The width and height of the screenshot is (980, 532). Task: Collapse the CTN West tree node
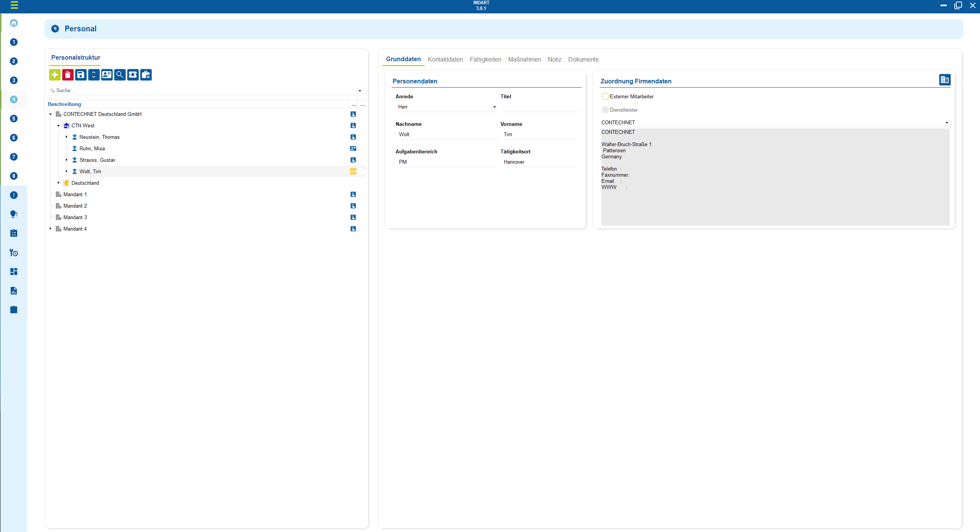tap(59, 125)
